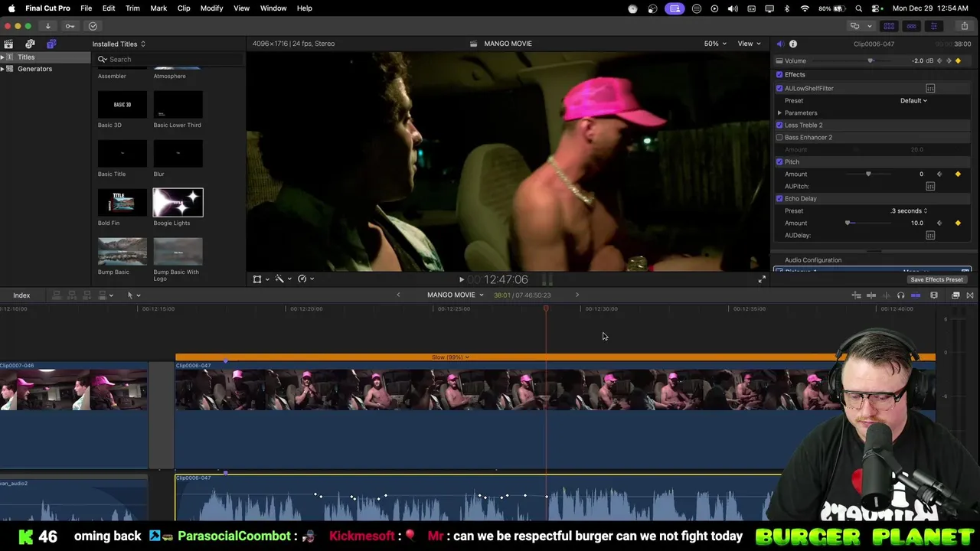Enable the Bass Enhancer 2 effect

click(x=779, y=137)
